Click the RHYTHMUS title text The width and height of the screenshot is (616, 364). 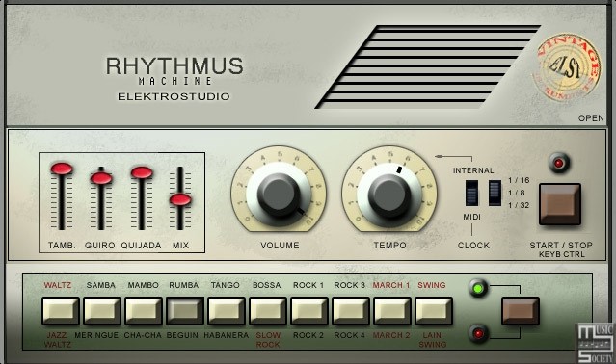click(174, 65)
